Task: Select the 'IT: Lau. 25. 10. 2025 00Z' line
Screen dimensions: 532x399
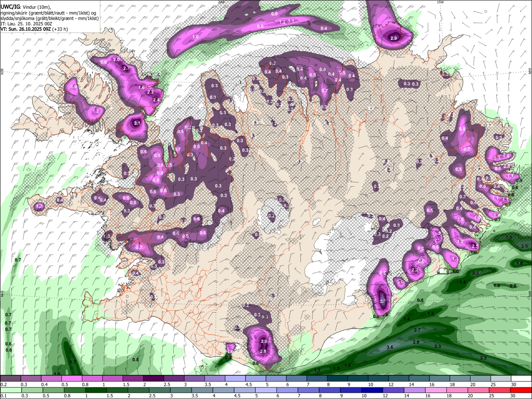Action: (x=26, y=24)
